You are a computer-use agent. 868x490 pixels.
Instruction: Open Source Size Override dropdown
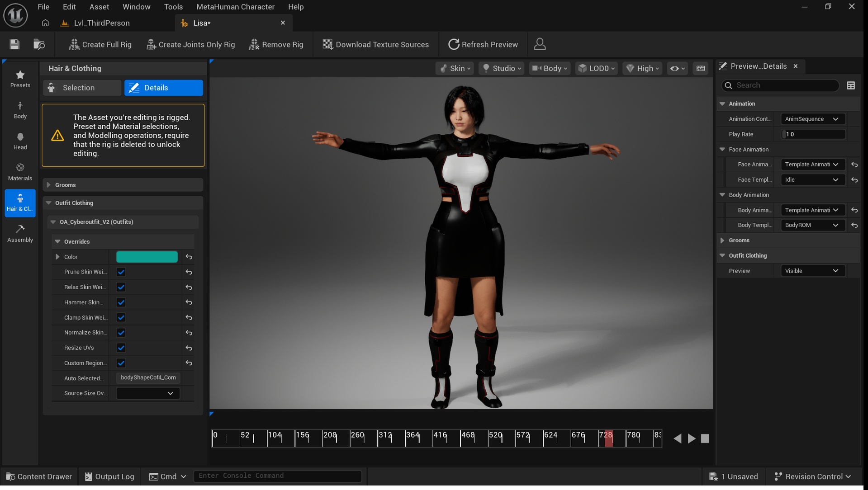(x=148, y=393)
